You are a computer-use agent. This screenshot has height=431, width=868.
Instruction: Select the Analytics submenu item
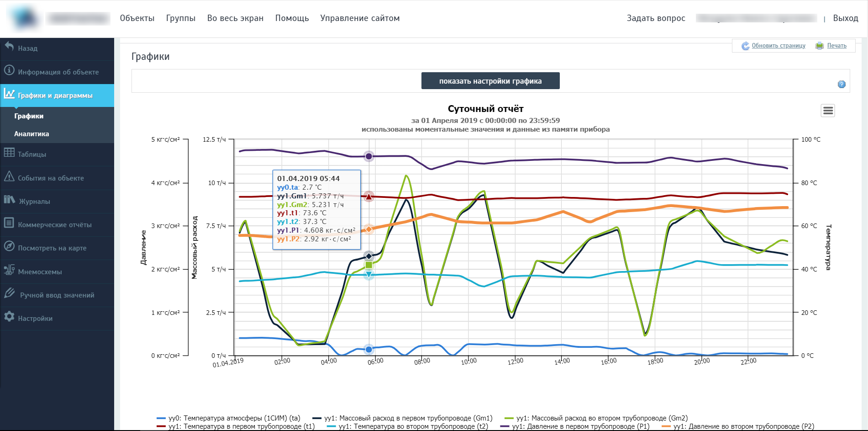point(32,134)
